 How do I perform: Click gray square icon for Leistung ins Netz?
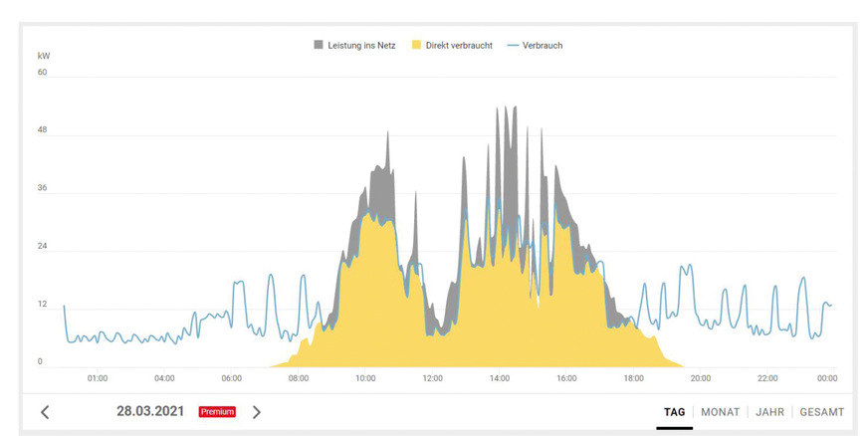click(319, 45)
